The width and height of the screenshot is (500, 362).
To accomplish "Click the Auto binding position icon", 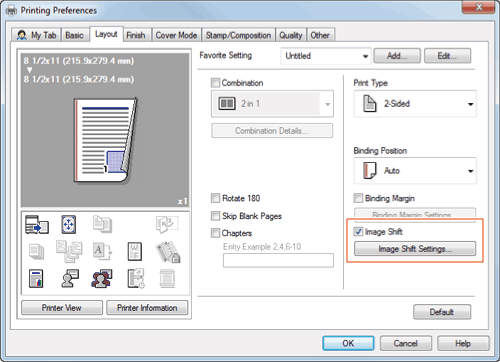I will (370, 170).
